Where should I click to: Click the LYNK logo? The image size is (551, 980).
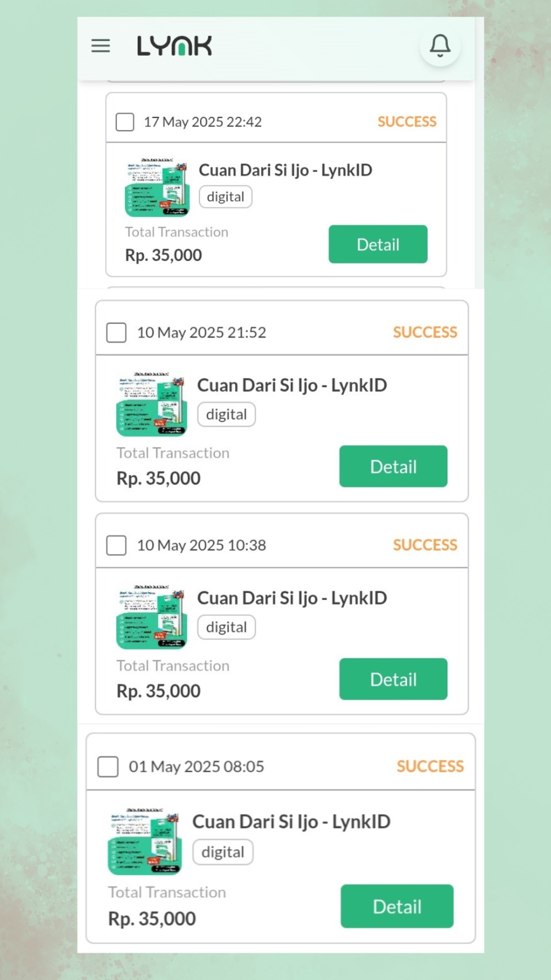(174, 46)
